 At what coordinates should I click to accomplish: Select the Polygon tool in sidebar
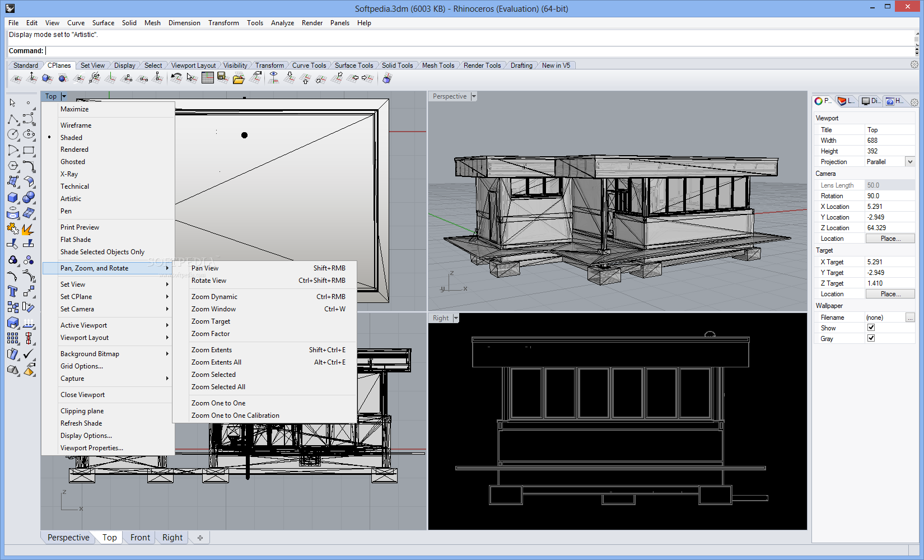pos(13,166)
